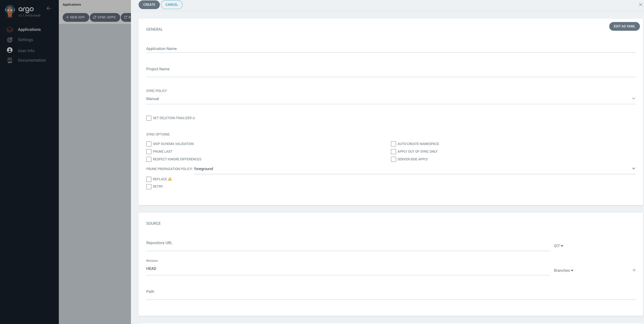Click the warning icon next to REPLACE
Screen dimensions: 644x324
point(170,179)
